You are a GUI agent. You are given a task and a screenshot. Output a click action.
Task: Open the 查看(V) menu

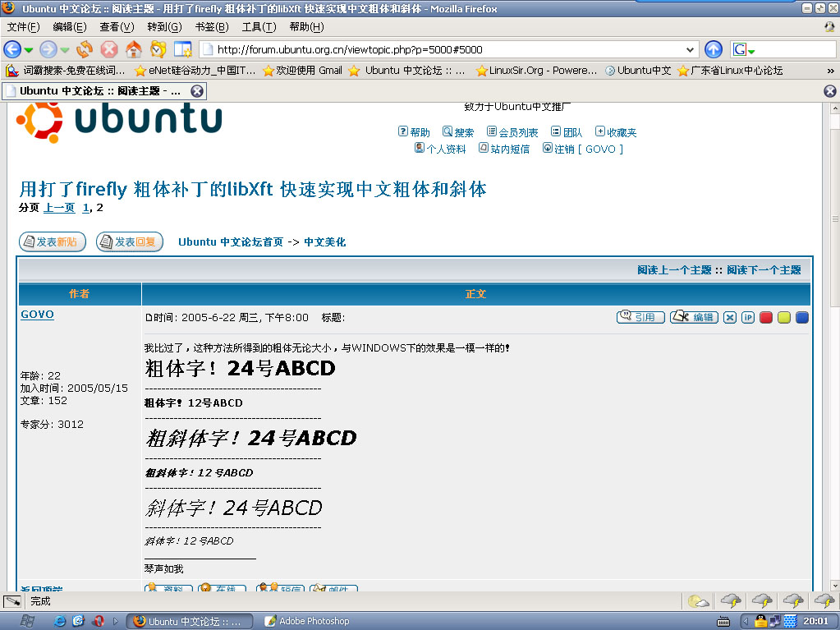(x=117, y=27)
